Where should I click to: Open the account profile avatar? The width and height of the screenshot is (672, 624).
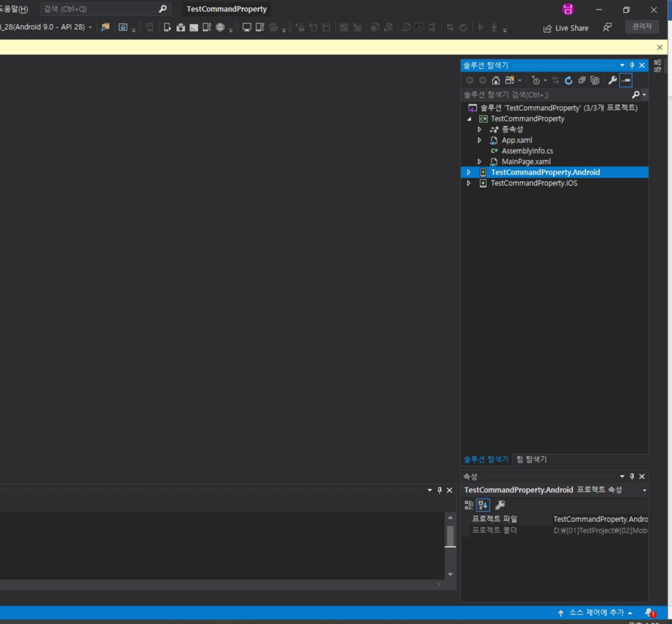coord(568,9)
